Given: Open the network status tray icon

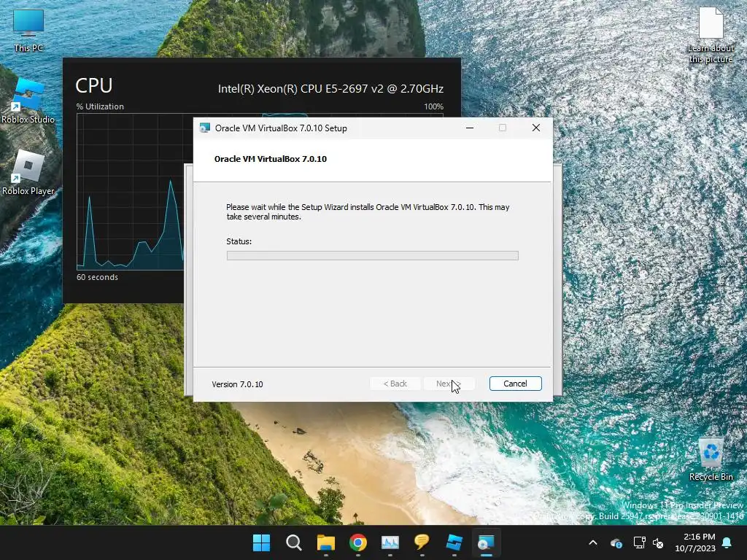Looking at the screenshot, I should (639, 542).
